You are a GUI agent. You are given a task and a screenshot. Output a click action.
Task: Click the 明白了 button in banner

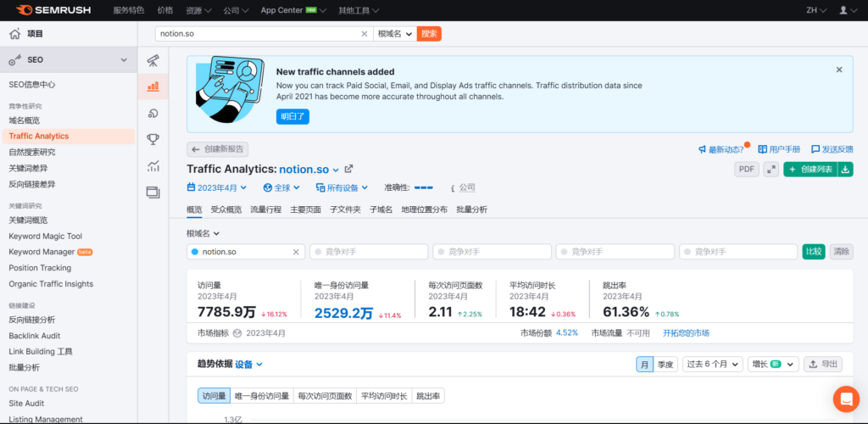pos(292,117)
